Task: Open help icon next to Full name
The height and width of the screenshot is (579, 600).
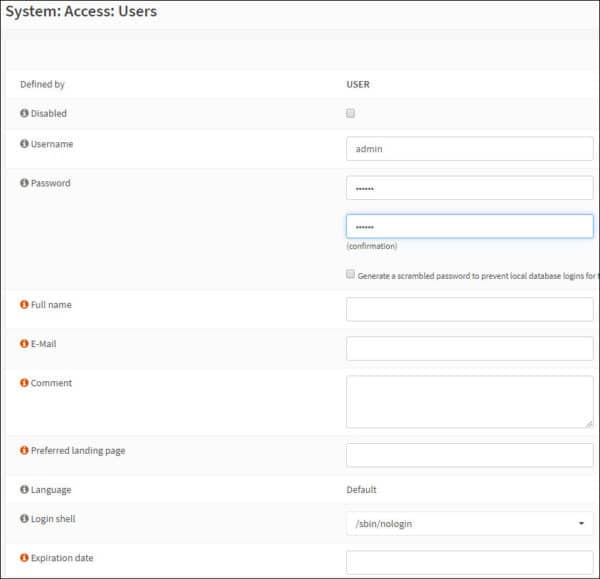Action: pos(24,304)
